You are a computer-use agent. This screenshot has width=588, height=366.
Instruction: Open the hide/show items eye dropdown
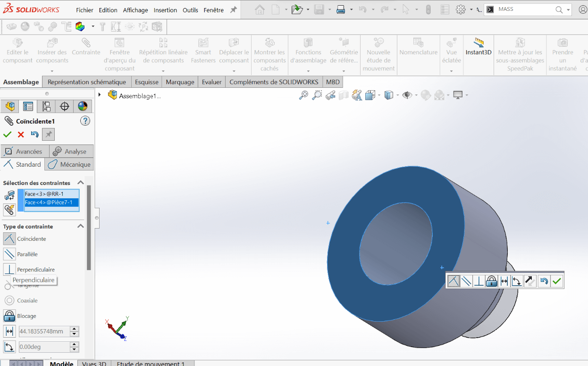click(x=409, y=95)
